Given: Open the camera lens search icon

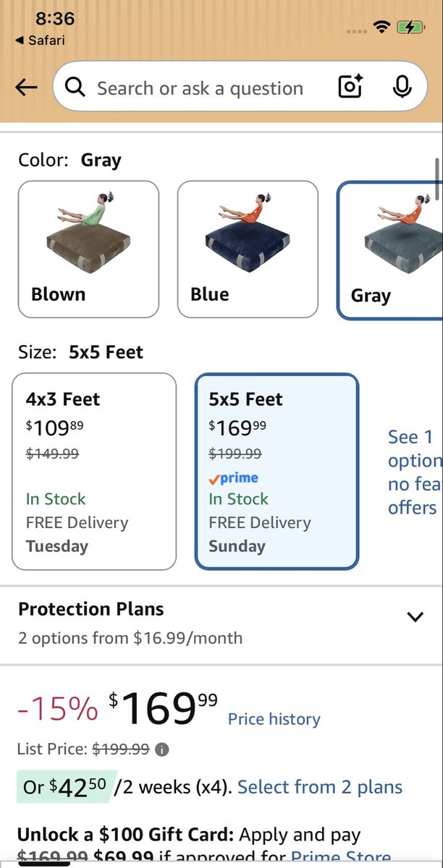Looking at the screenshot, I should [351, 88].
